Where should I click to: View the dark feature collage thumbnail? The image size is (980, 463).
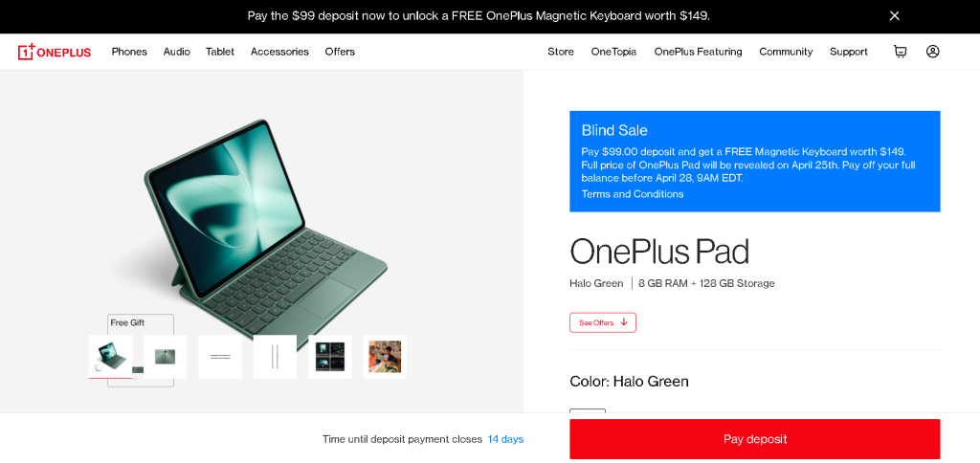coord(330,357)
